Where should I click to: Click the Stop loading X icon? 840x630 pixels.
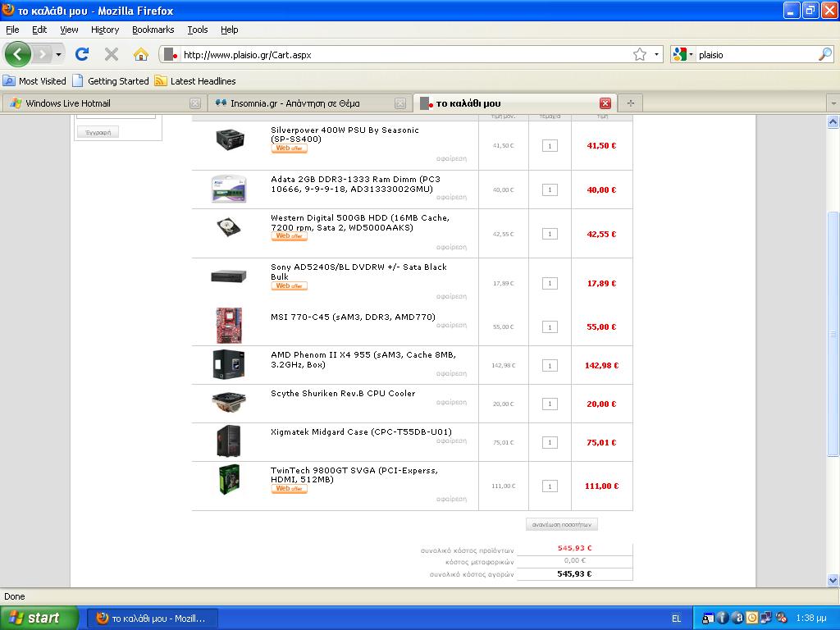coord(112,54)
